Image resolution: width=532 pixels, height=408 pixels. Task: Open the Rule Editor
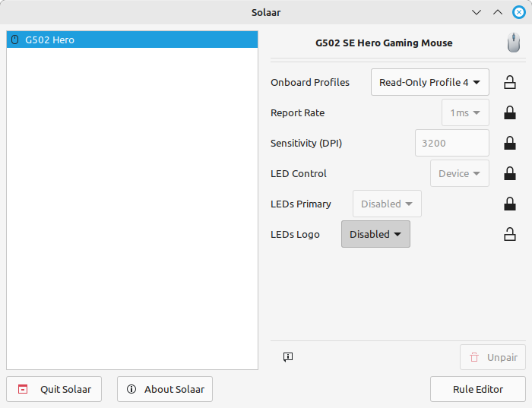[x=477, y=389]
